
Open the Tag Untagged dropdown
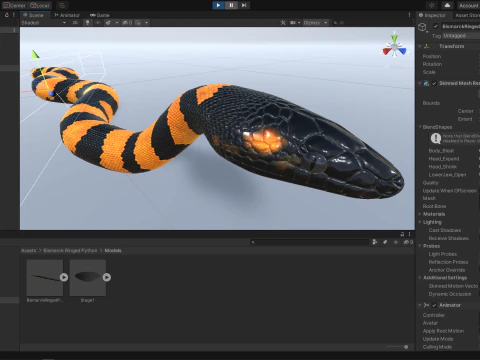pos(461,35)
